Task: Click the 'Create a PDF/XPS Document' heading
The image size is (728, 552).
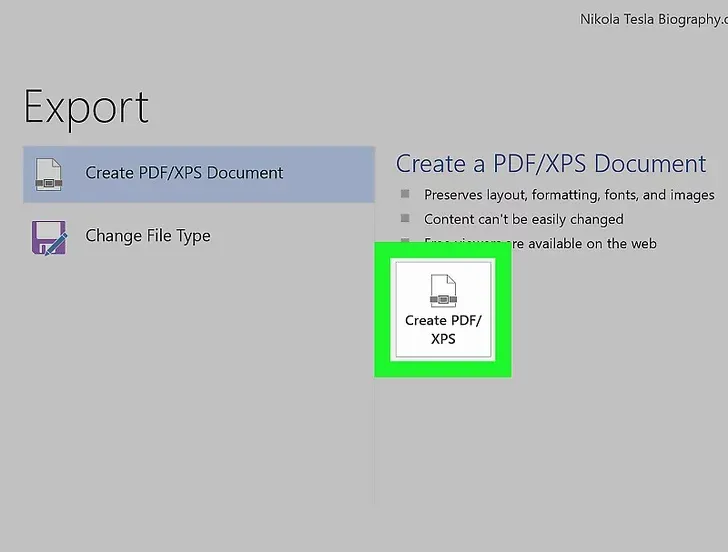Action: click(x=551, y=164)
